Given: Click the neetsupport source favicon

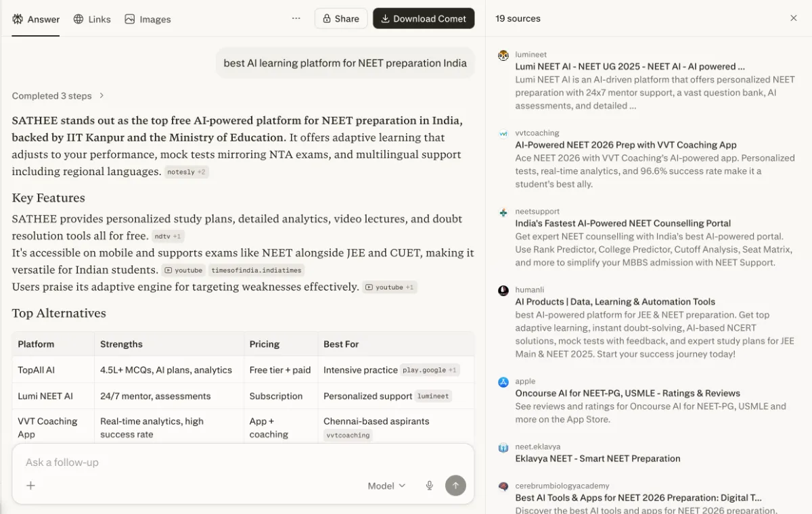Looking at the screenshot, I should [x=503, y=212].
